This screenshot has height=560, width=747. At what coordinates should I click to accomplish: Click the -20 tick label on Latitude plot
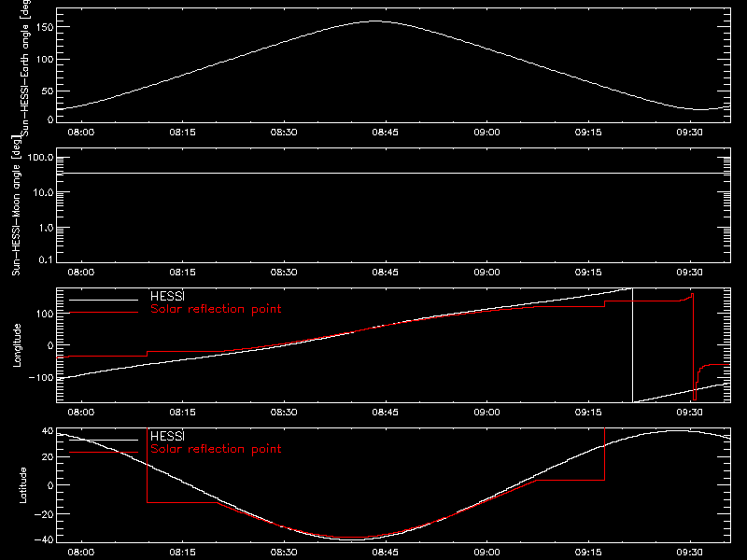[x=44, y=514]
